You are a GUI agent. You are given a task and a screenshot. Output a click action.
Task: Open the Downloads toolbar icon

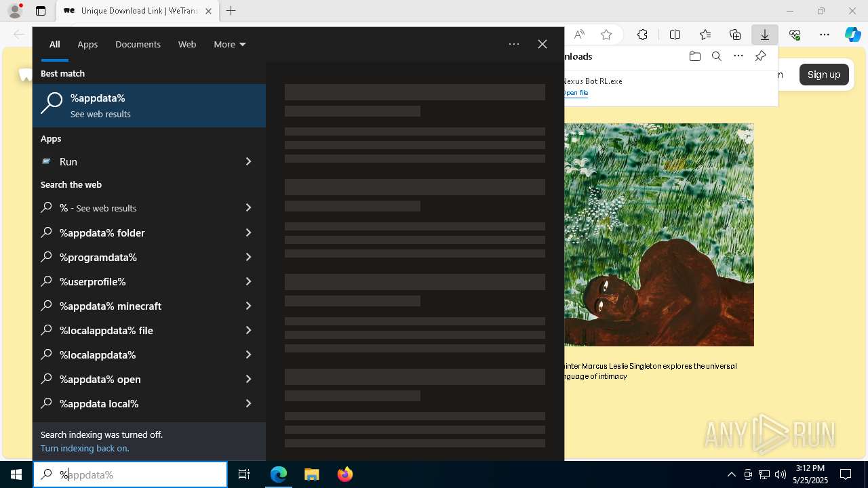coord(764,35)
